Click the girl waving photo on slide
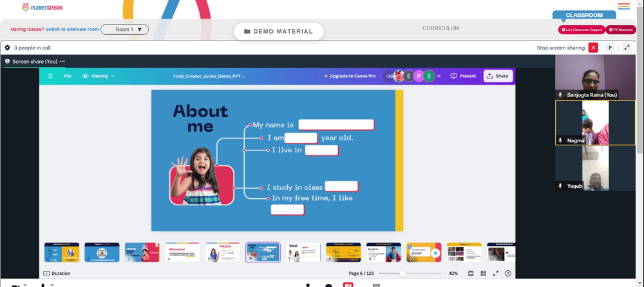 [201, 176]
